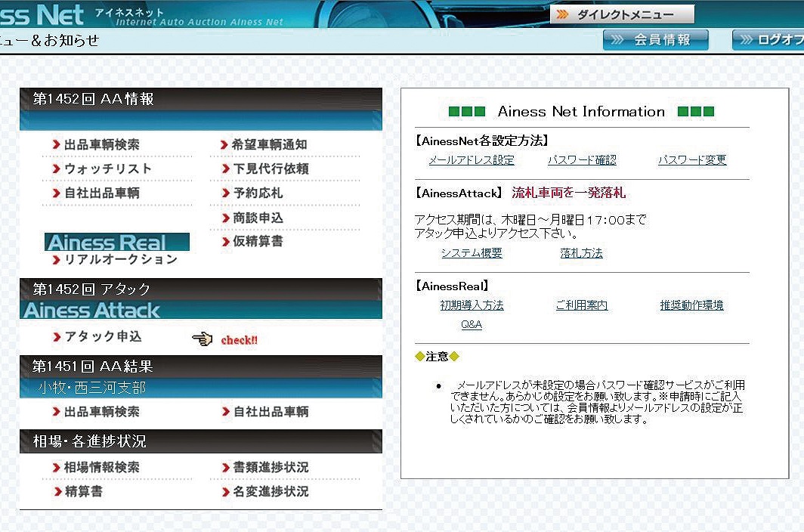Screen dimensions: 804x532
Task: Open the 書類進捗状況 menu item
Action: (x=265, y=467)
